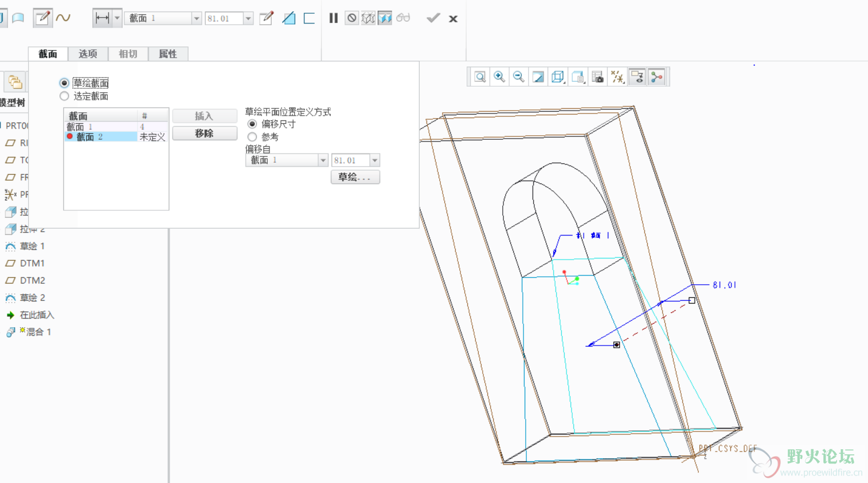Click the 移除 button
Image resolution: width=868 pixels, height=483 pixels.
(204, 133)
